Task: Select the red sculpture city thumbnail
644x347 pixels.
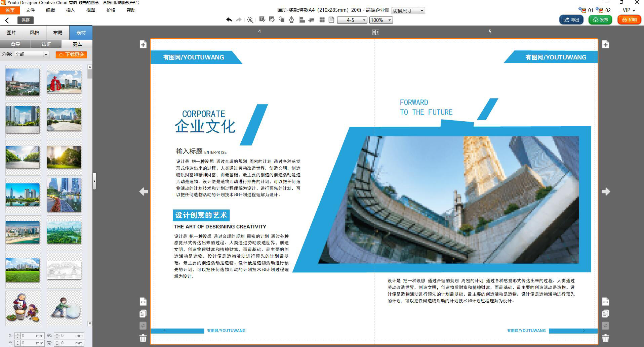Action: tap(64, 82)
